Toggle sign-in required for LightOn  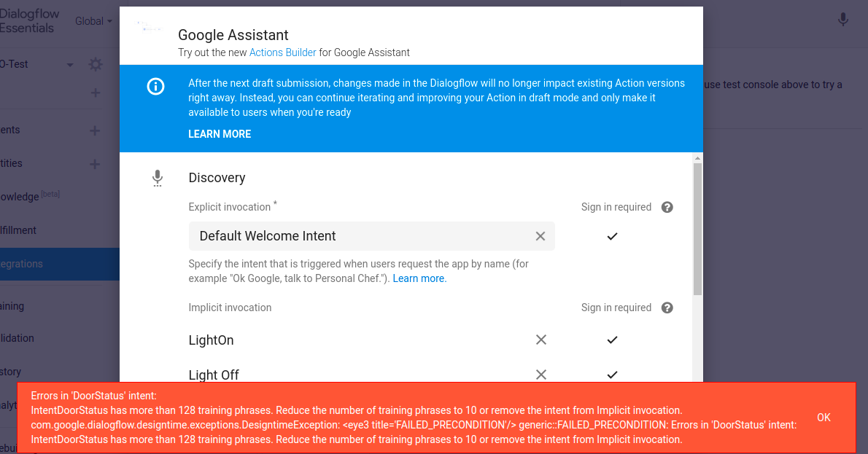click(612, 340)
